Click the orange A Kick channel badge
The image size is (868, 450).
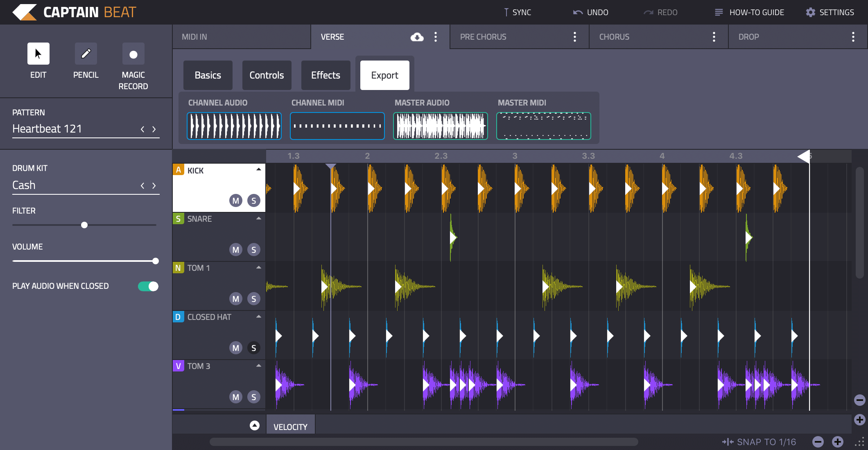click(178, 170)
